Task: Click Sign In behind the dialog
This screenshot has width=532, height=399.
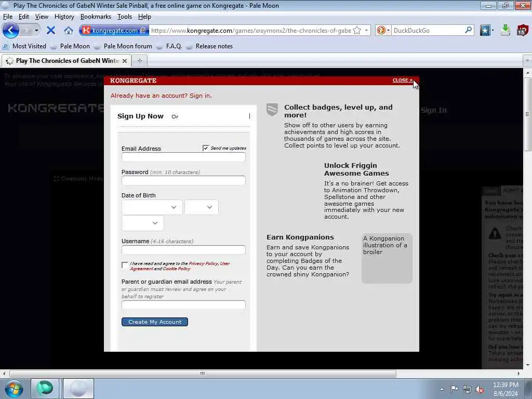Action: click(434, 110)
